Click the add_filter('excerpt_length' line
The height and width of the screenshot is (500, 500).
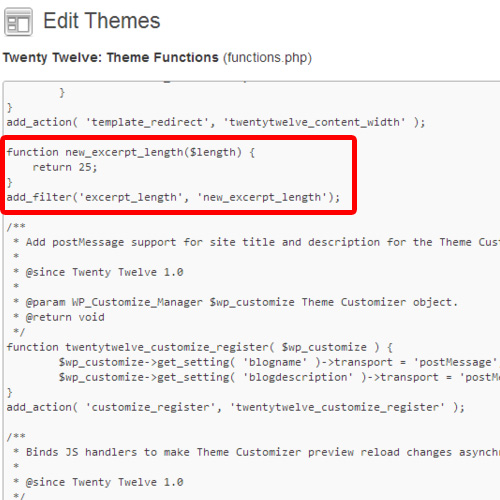point(173,197)
